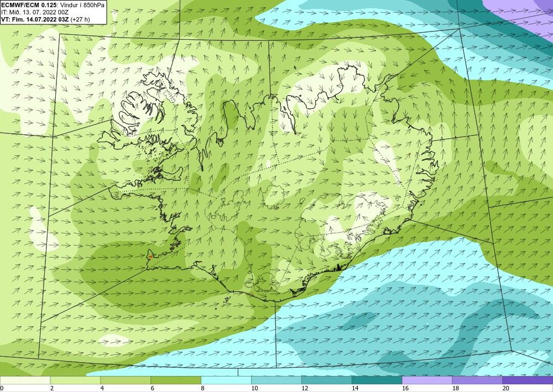The image size is (553, 392).
Task: Click the 10–12 legend color swatch
Action: coord(276,380)
